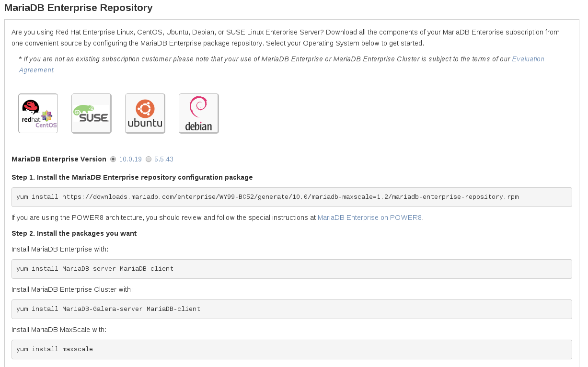Click the MariaDB Enterprise Repository heading

pyautogui.click(x=79, y=8)
